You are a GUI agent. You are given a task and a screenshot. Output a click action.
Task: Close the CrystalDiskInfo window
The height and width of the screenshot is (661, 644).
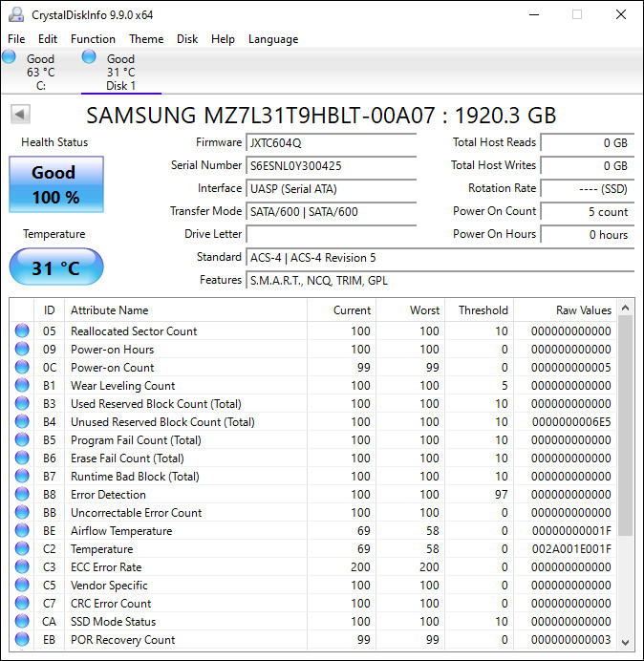(621, 14)
